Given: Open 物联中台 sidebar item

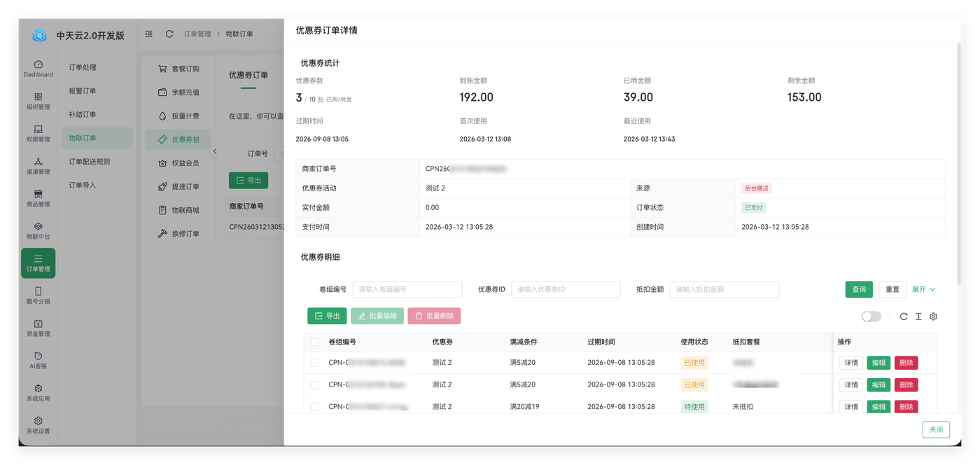Looking at the screenshot, I should 38,231.
